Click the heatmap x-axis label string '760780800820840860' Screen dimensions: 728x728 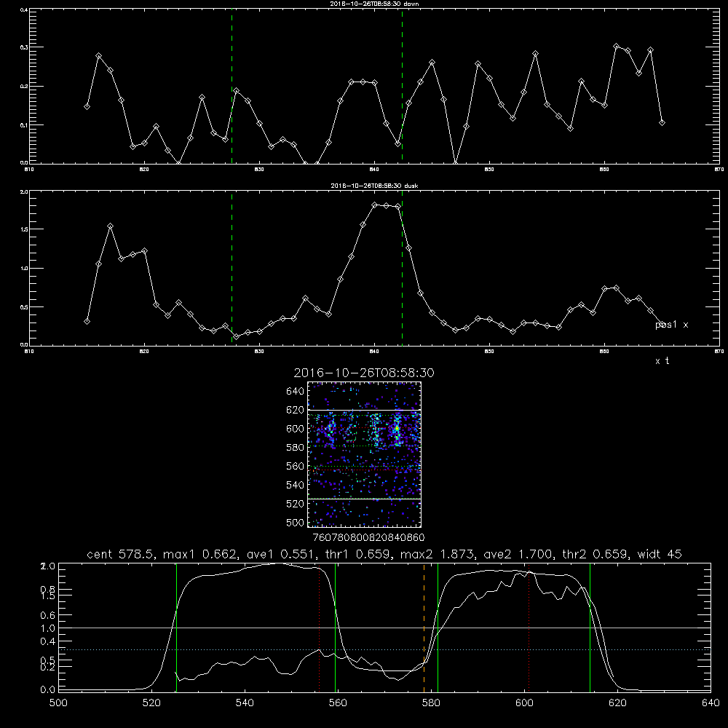pos(368,538)
